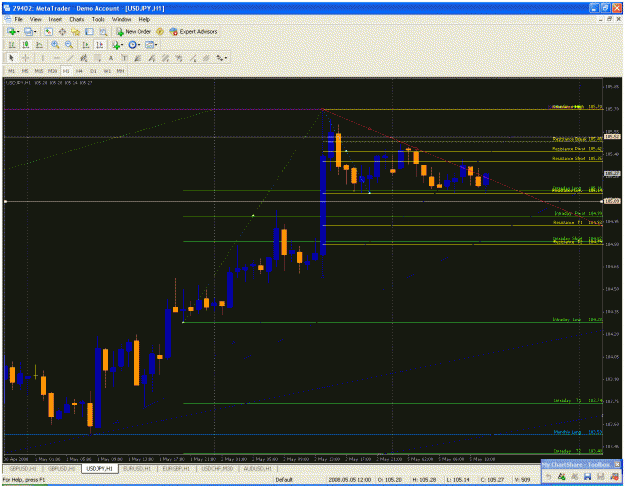Open the Market Watch window

48,32
